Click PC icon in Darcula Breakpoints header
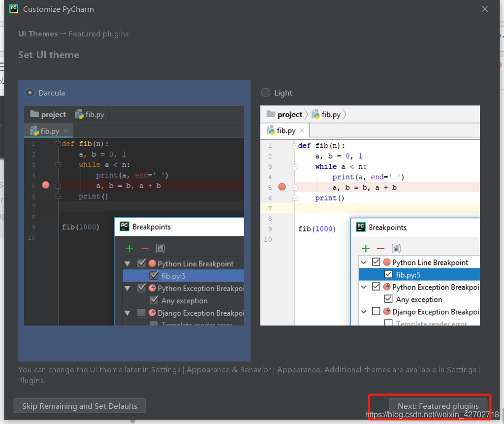 (x=125, y=227)
